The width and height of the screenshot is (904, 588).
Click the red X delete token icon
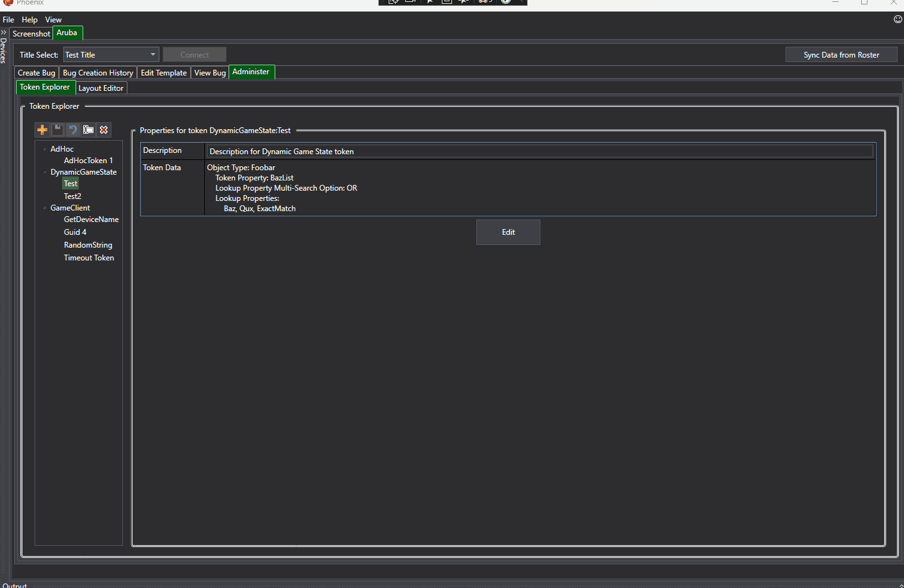pos(104,130)
